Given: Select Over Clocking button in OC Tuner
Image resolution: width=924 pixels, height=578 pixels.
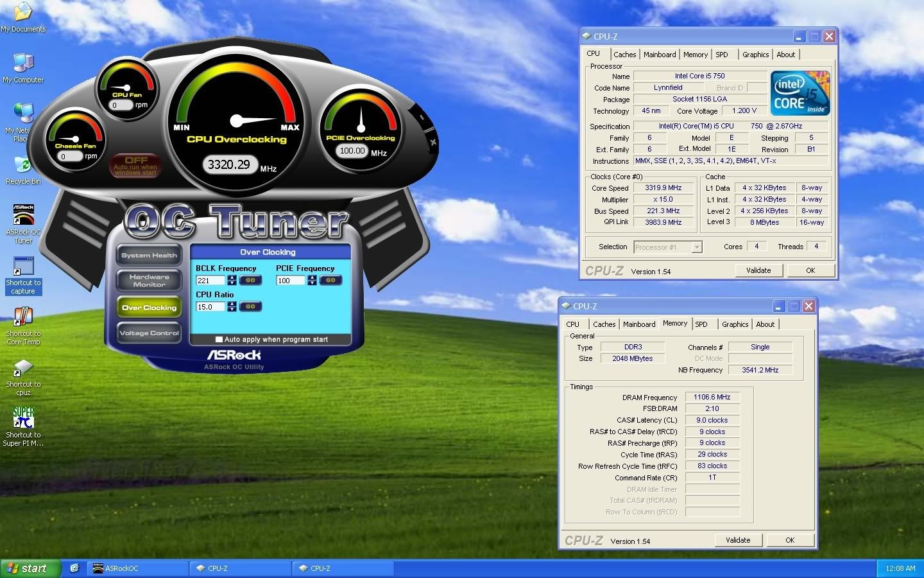Looking at the screenshot, I should pos(149,308).
